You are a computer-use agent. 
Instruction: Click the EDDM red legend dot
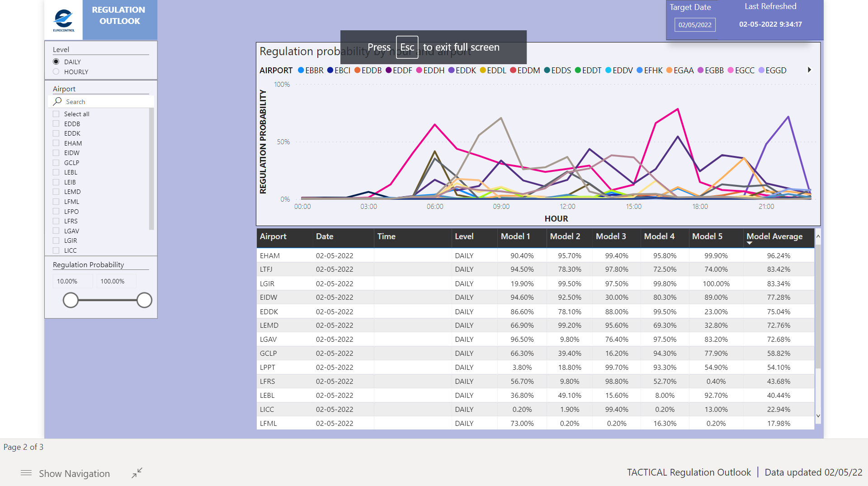[513, 70]
